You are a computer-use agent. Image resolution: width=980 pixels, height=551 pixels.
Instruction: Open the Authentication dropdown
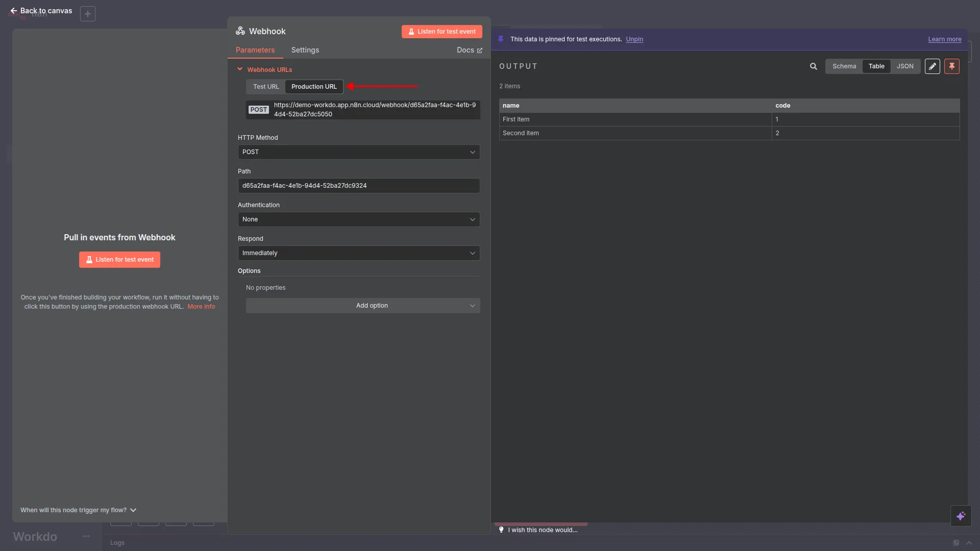pyautogui.click(x=358, y=219)
